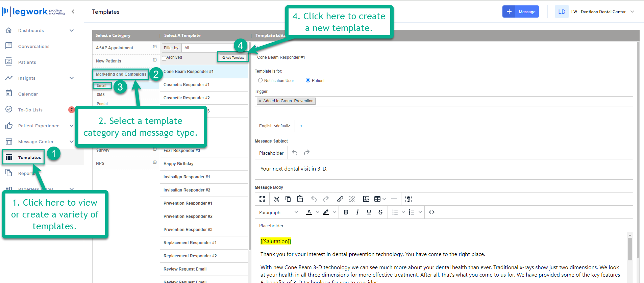Select the SMS message type
The image size is (644, 283).
point(101,95)
